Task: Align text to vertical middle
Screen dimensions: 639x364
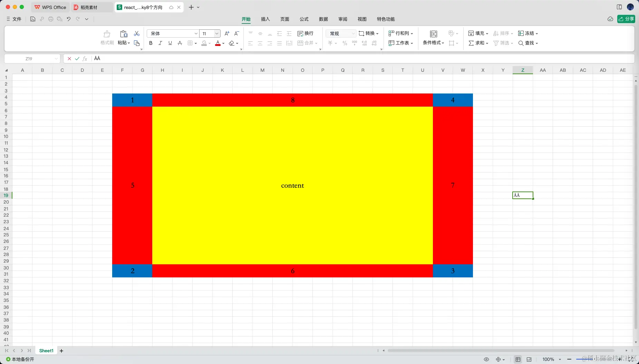Action: click(260, 33)
